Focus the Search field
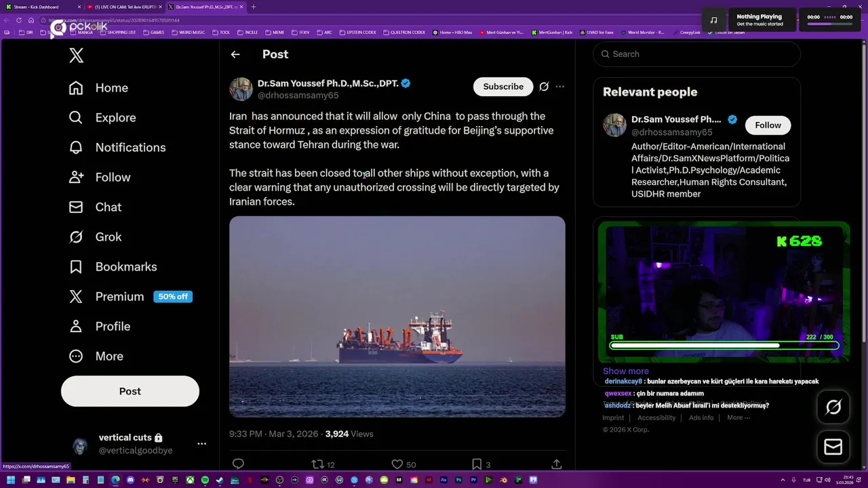This screenshot has height=488, width=868. click(697, 54)
